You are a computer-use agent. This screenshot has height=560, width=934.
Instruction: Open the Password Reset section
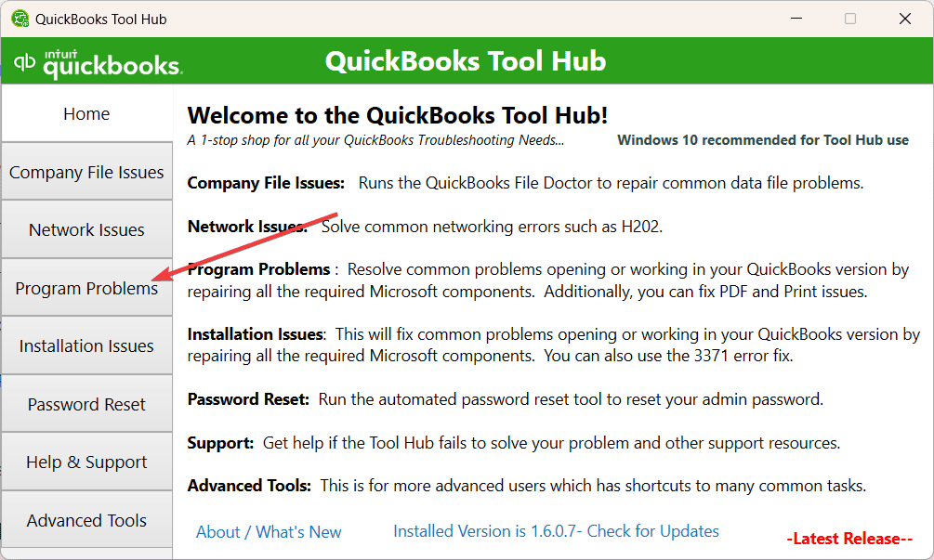pos(87,404)
